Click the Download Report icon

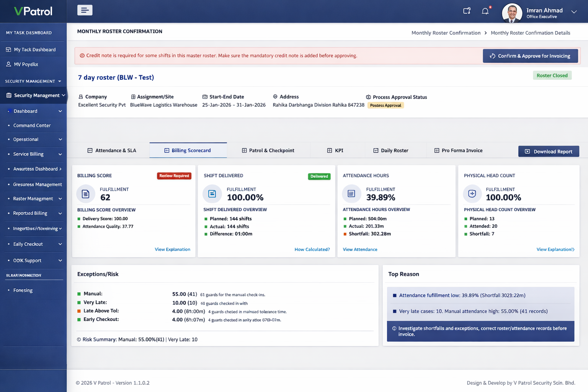click(x=527, y=151)
